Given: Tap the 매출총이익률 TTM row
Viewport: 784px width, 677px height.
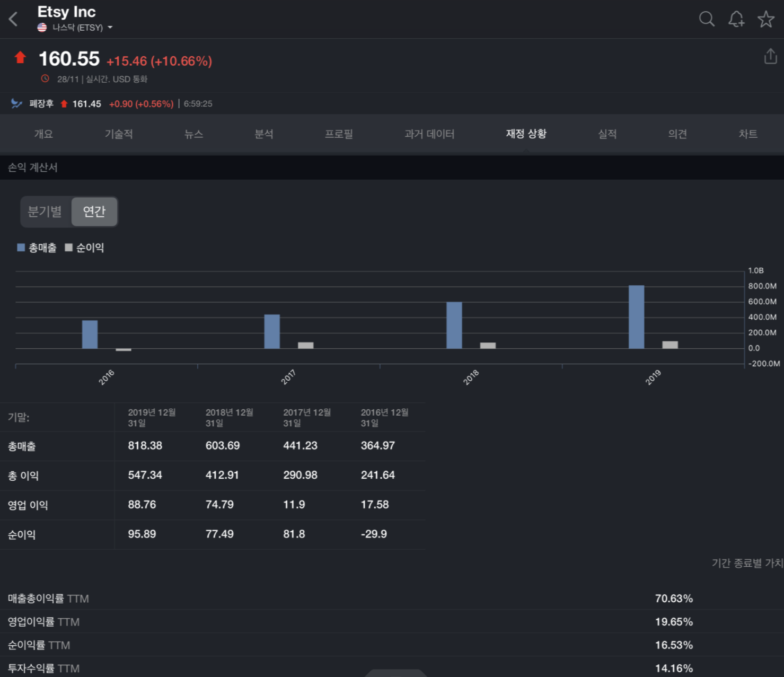Looking at the screenshot, I should [392, 599].
